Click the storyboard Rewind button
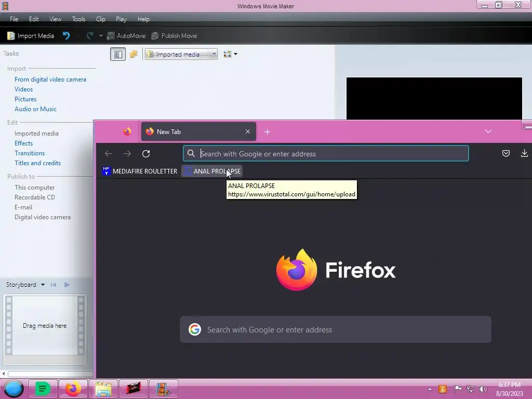This screenshot has width=532, height=399. 54,285
